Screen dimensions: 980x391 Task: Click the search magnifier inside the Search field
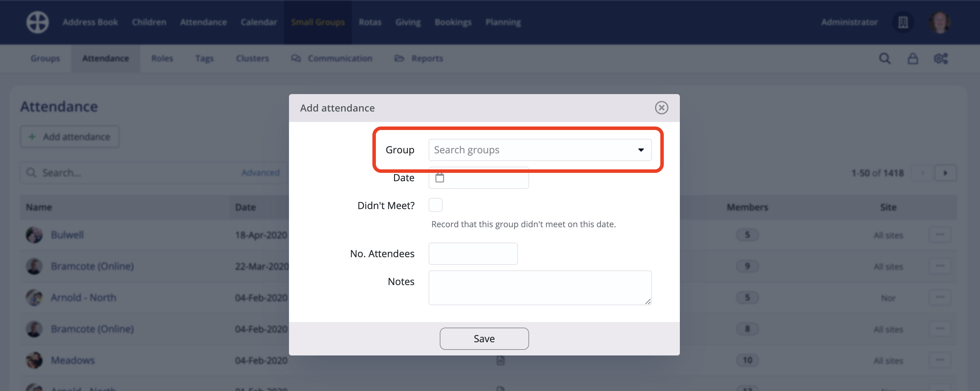coord(31,172)
